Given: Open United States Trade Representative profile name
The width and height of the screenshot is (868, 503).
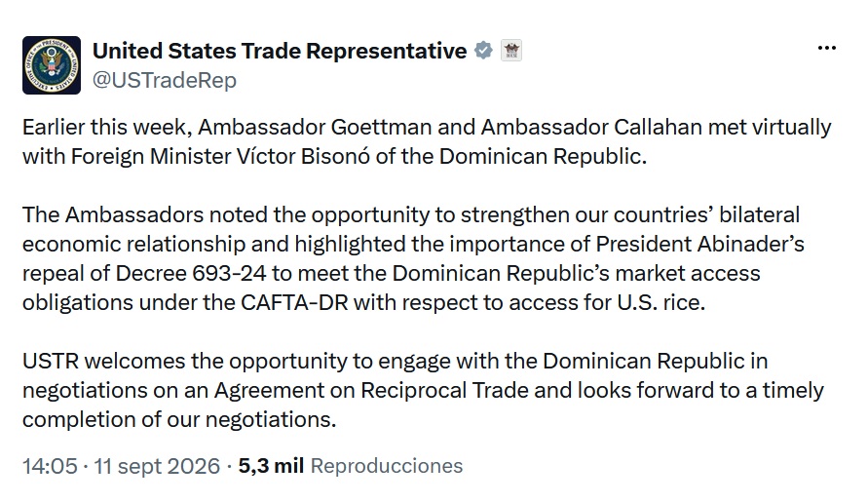Looking at the screenshot, I should (x=280, y=51).
